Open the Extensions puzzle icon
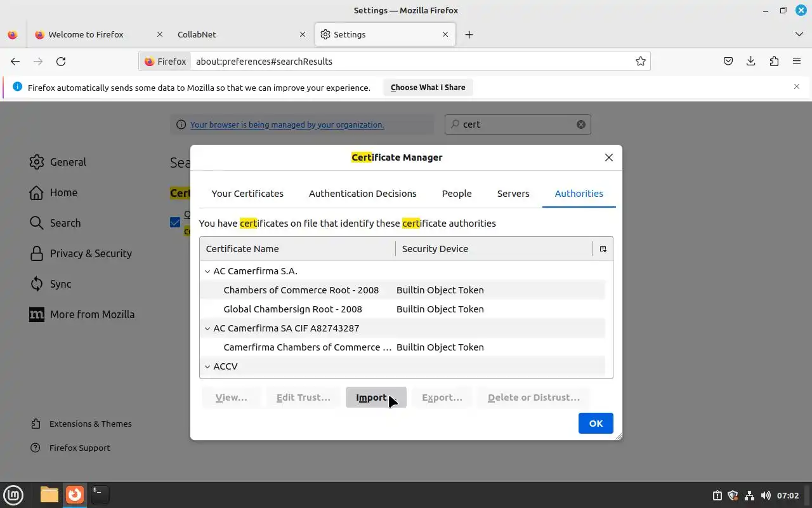This screenshot has width=812, height=508. (774, 61)
